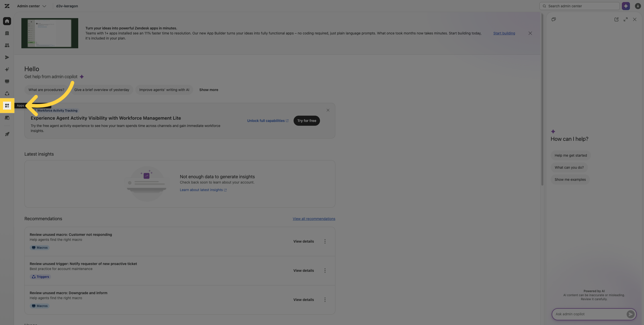Image resolution: width=644 pixels, height=325 pixels.
Task: Click Unlock full capabilities link
Action: [268, 121]
